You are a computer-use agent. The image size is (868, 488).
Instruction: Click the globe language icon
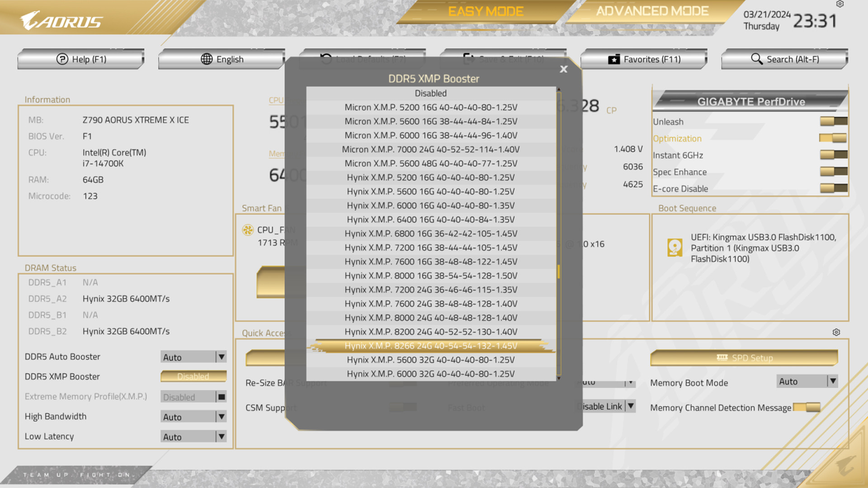[x=207, y=59]
